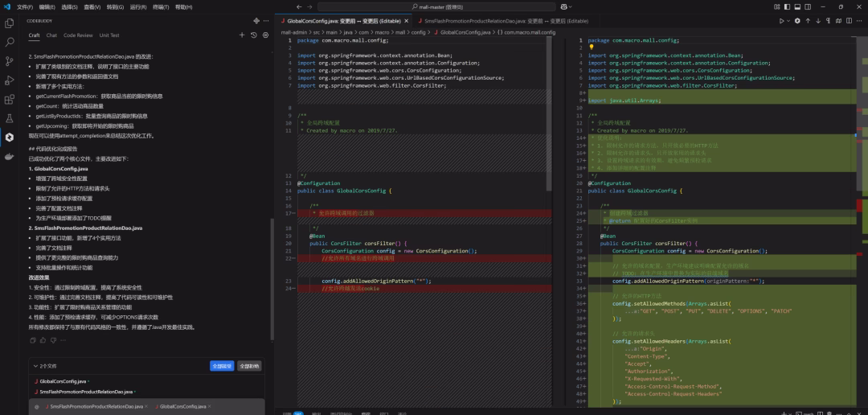The width and height of the screenshot is (868, 415).
Task: Open the 终端(T) menu
Action: point(160,6)
